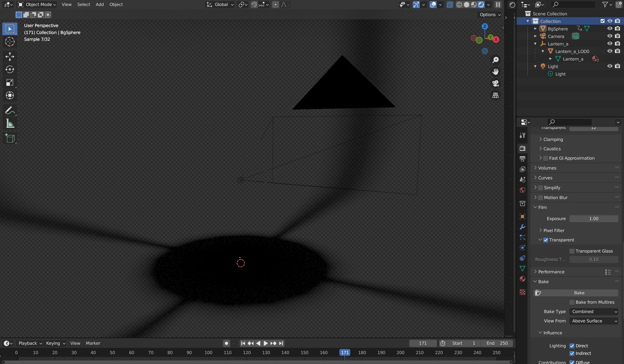Select the Measure ruler tool
This screenshot has width=624, height=364.
point(10,124)
